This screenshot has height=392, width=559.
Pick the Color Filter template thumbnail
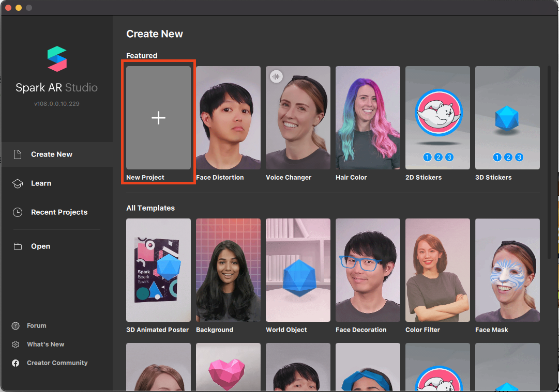pyautogui.click(x=437, y=270)
